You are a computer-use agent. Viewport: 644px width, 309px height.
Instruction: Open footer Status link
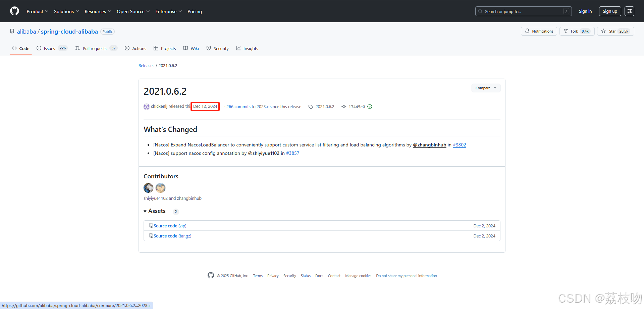pos(306,276)
